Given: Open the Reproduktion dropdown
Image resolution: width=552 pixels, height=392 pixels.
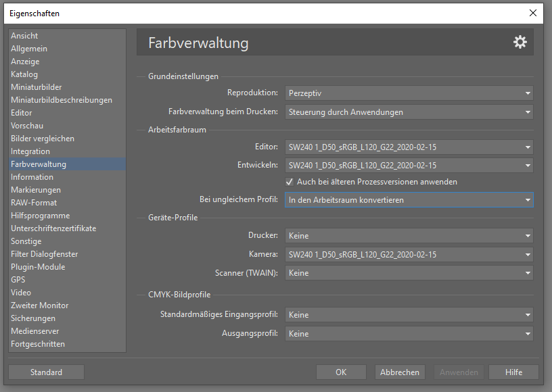Looking at the screenshot, I should 409,93.
